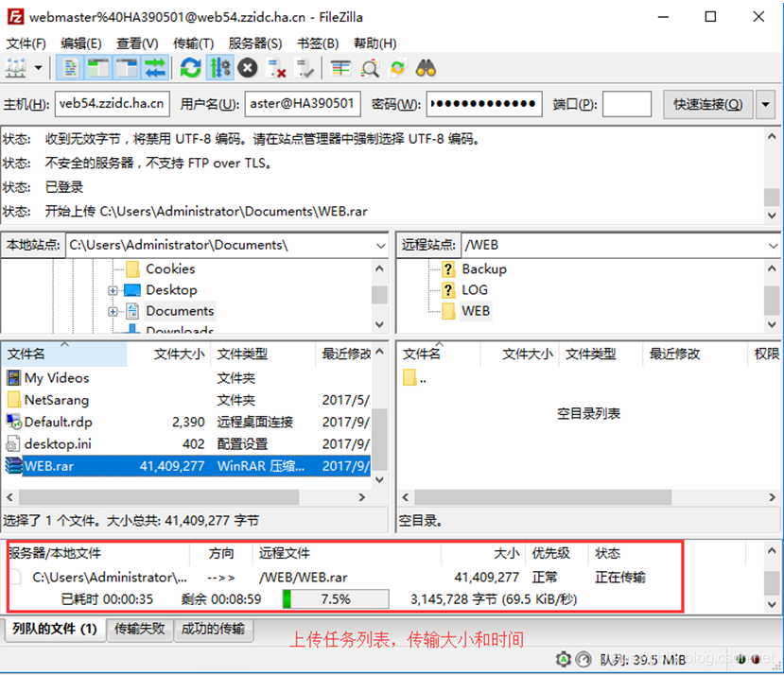The width and height of the screenshot is (784, 675).
Task: Click the 主机 host input field
Action: click(x=112, y=103)
